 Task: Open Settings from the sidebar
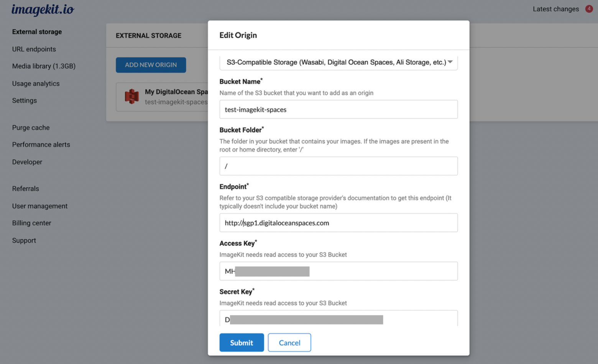pyautogui.click(x=25, y=100)
